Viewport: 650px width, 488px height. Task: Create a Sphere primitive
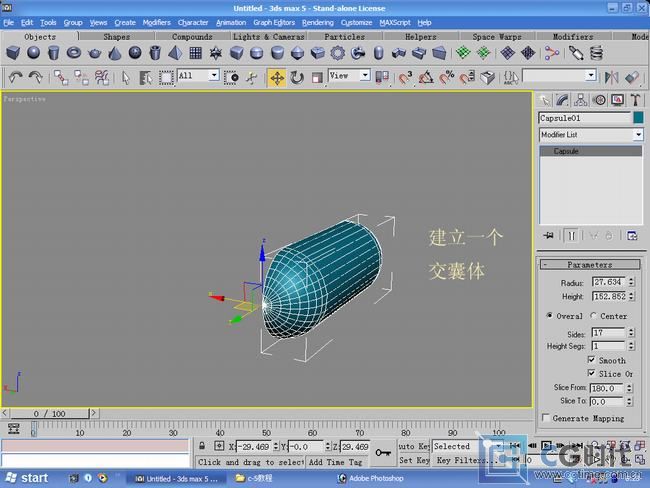[34, 53]
